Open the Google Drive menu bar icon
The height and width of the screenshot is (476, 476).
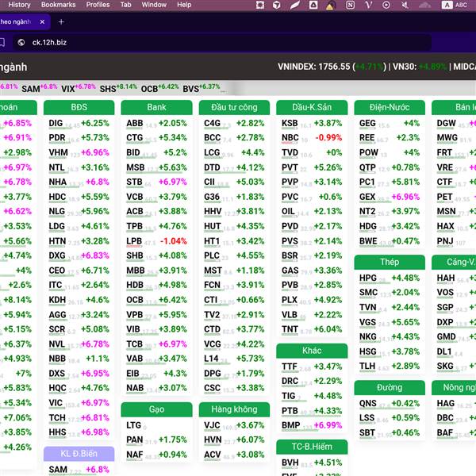pos(313,5)
